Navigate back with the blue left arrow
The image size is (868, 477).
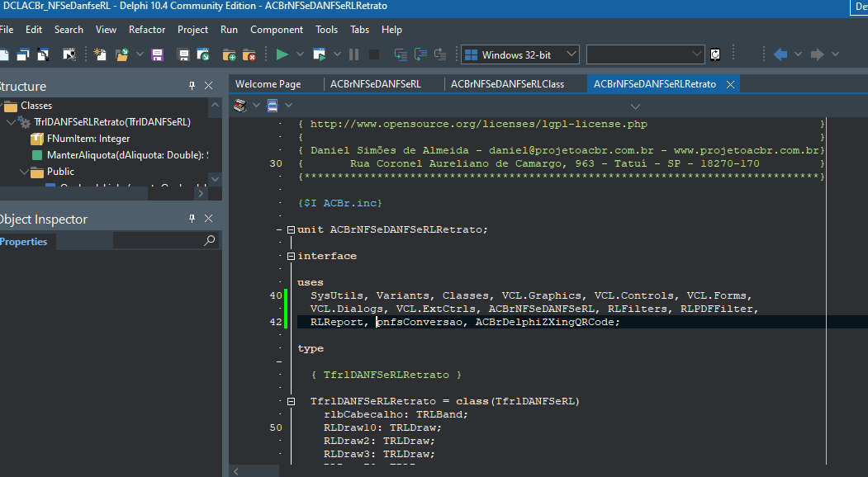coord(780,54)
